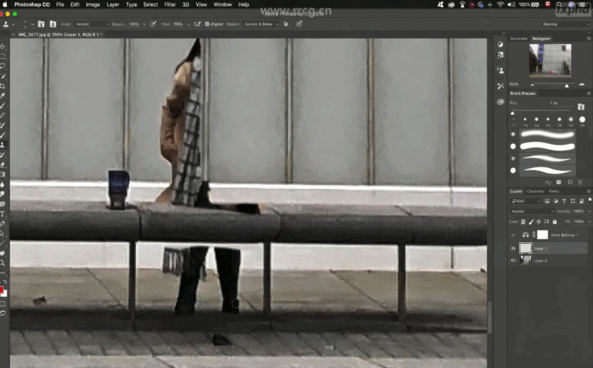Open the Image menu

click(93, 5)
